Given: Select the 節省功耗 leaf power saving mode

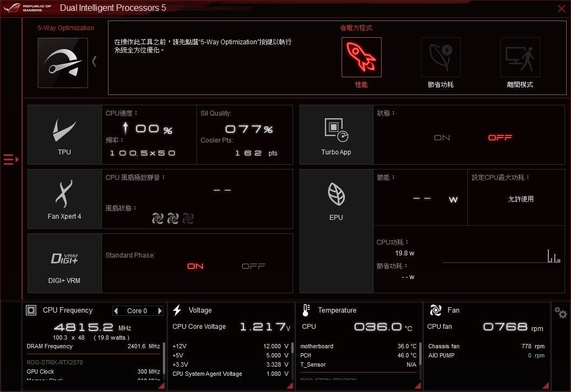Looking at the screenshot, I should coord(440,57).
